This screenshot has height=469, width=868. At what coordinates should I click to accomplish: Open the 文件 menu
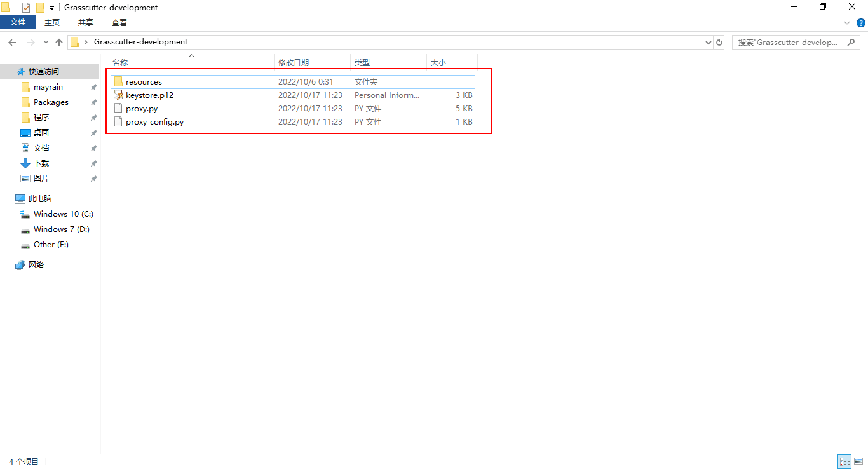[18, 22]
